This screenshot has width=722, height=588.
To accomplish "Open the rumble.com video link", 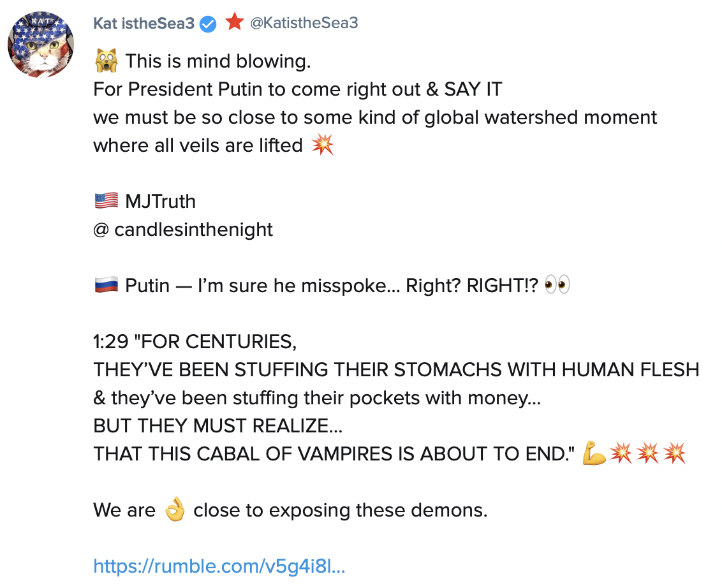I will tap(219, 566).
